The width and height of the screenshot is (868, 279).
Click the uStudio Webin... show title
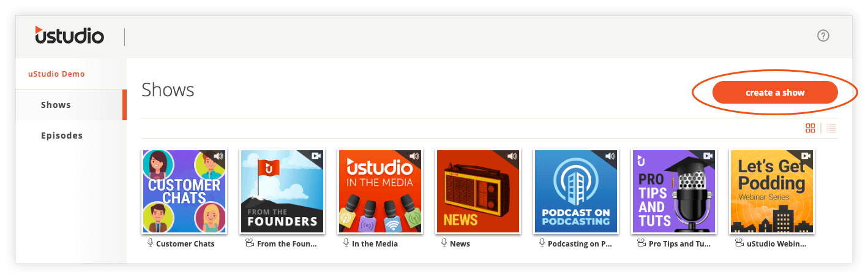[776, 243]
